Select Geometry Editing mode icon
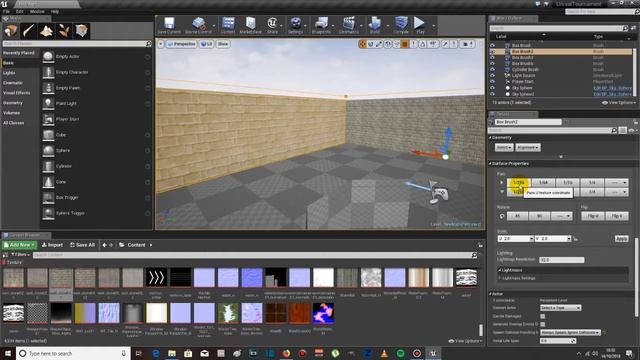Screen dimensions: 640x360 pyautogui.click(x=81, y=31)
